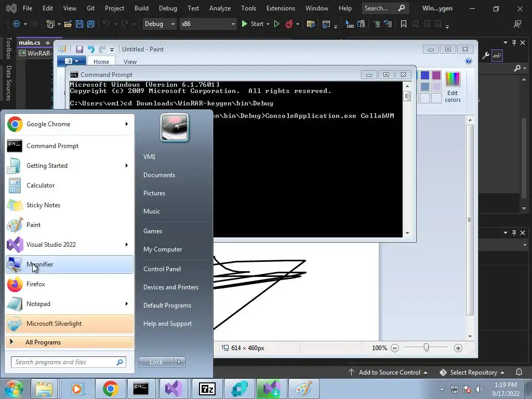Click the Command Prompt vertical scrollbar down arrow
The image size is (532, 399).
point(407,233)
